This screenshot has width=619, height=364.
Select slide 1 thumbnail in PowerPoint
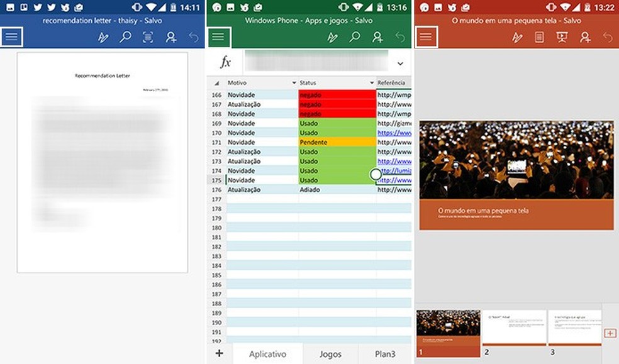pos(448,333)
